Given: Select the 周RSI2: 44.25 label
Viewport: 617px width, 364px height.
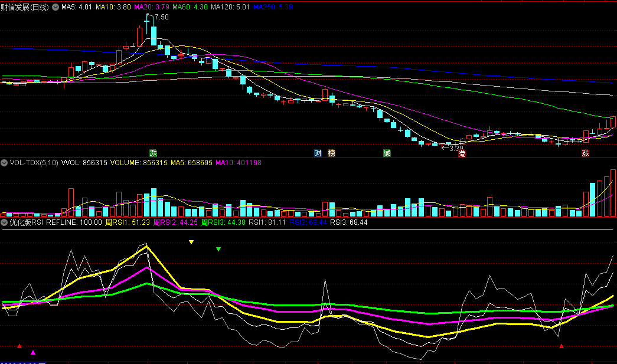Looking at the screenshot, I should (x=175, y=222).
